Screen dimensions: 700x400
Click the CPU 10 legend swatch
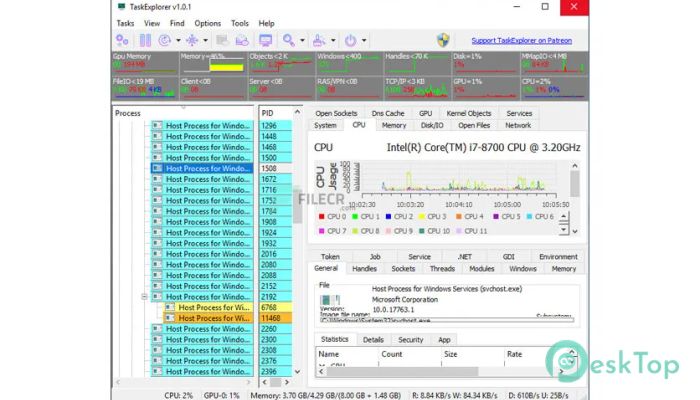click(421, 231)
